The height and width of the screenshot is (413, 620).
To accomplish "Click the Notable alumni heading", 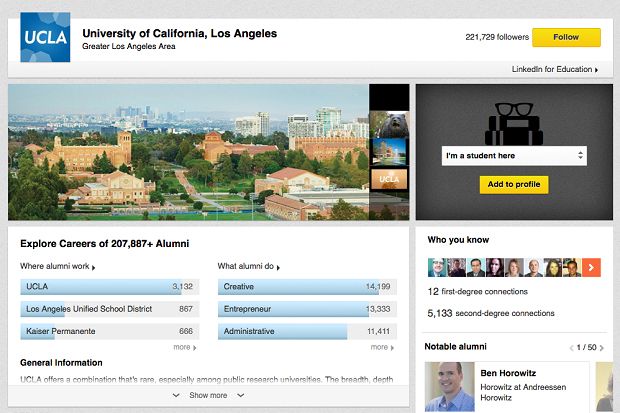I will 456,347.
